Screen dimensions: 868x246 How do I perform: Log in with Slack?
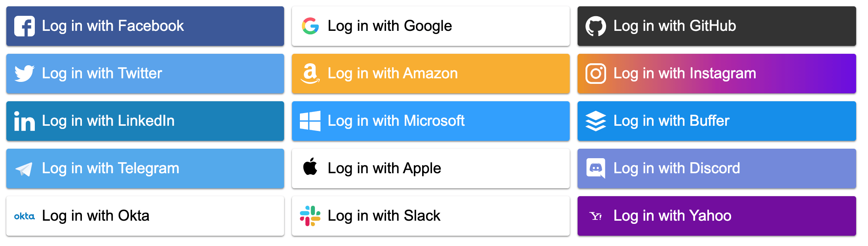(430, 216)
